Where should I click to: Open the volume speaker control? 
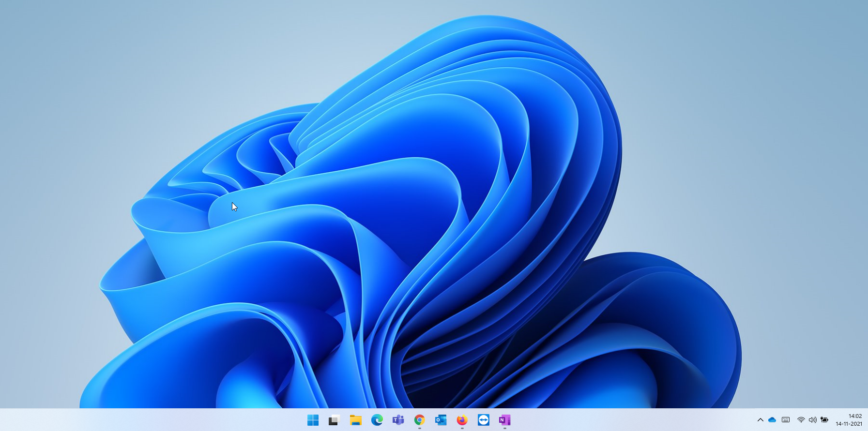813,420
